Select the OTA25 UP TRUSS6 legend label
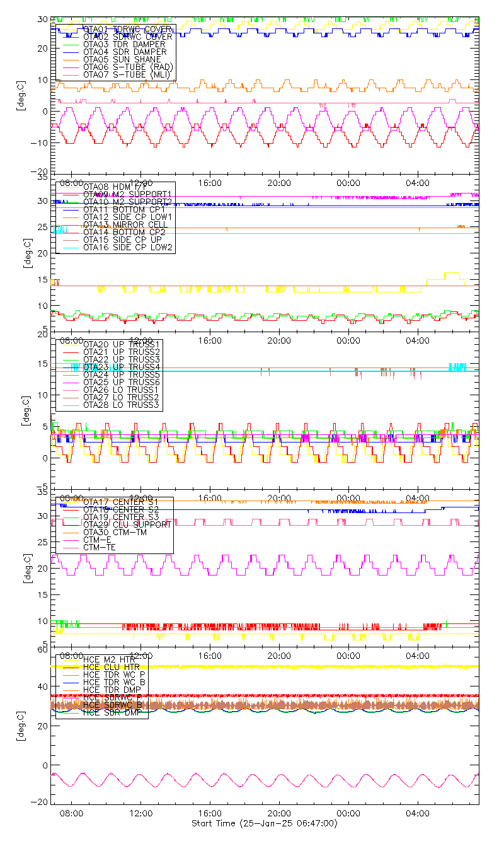Image resolution: width=504 pixels, height=851 pixels. point(122,382)
